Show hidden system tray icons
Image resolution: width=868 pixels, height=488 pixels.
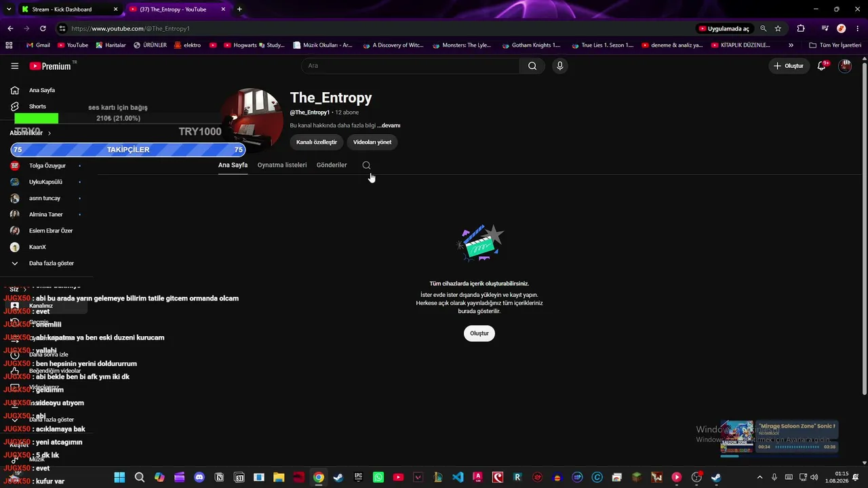(x=759, y=477)
